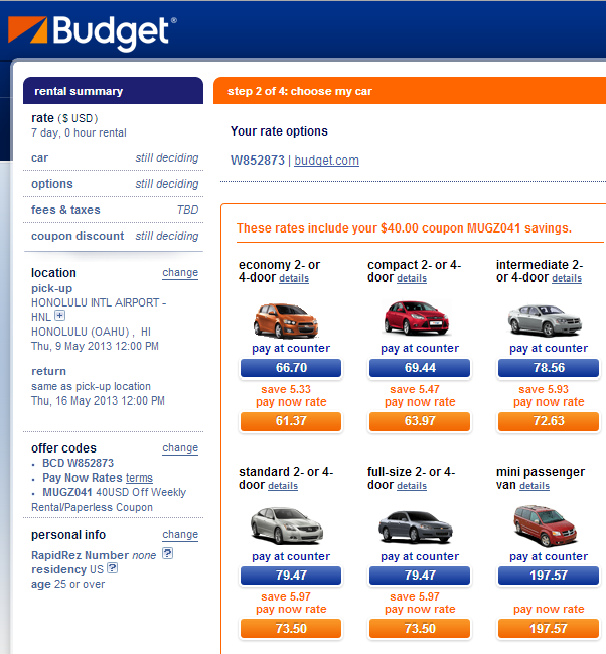606x654 pixels.
Task: Click 'age 25 or over' text
Action: (x=68, y=584)
